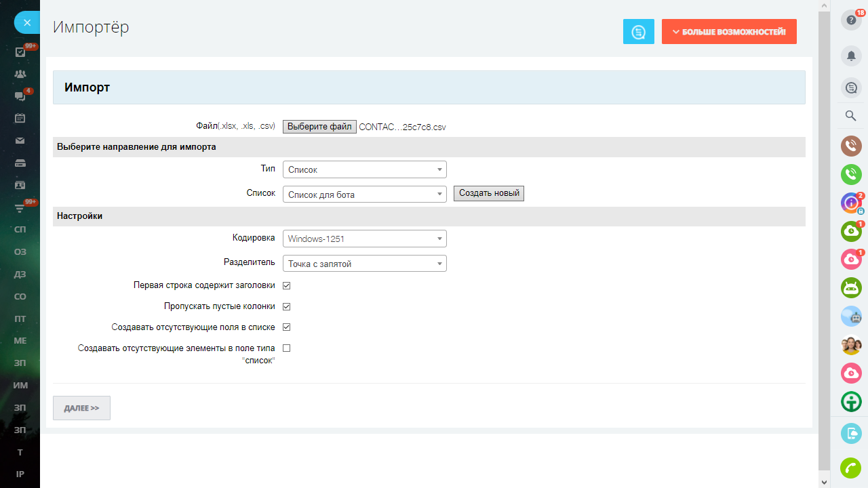Expand the 'Кодировка' Windows-1251 dropdown
Screen dimensions: 868x488
tap(364, 239)
